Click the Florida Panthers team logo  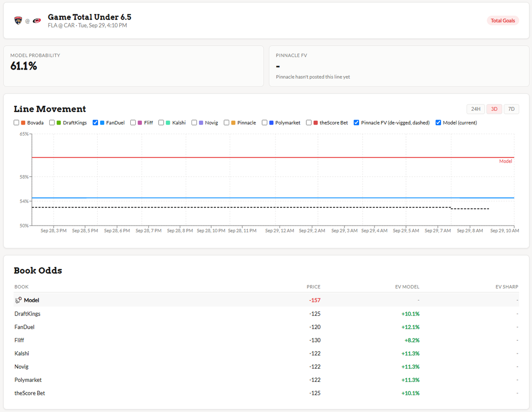[18, 21]
